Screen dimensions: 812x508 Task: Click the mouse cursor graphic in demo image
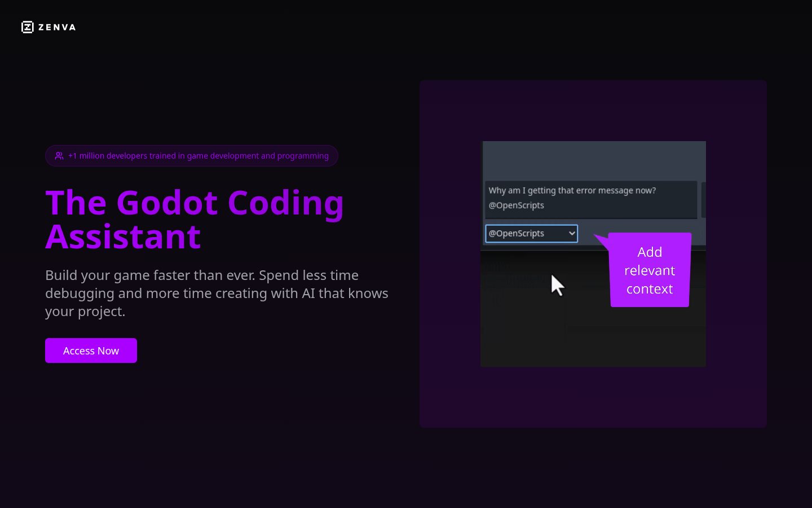(557, 285)
